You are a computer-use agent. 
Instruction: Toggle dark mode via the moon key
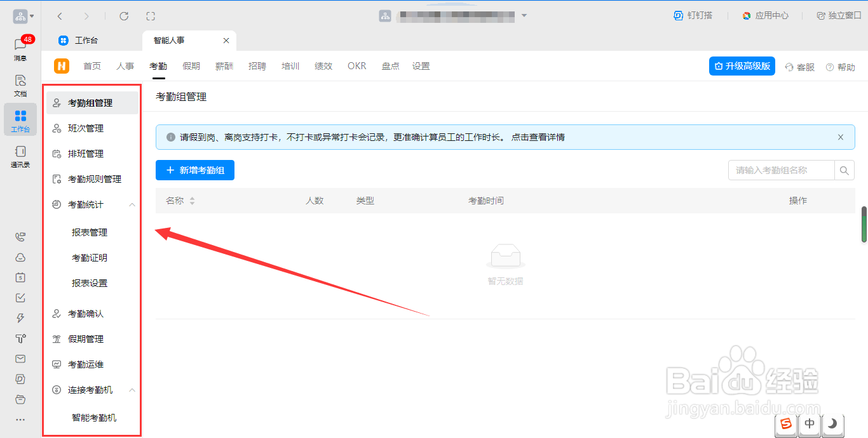[832, 424]
